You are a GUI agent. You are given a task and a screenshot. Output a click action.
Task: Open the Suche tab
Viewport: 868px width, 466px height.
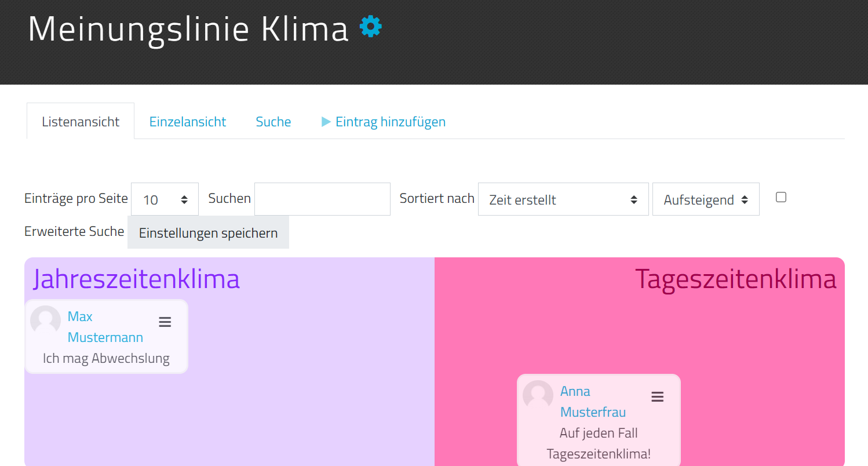[273, 122]
